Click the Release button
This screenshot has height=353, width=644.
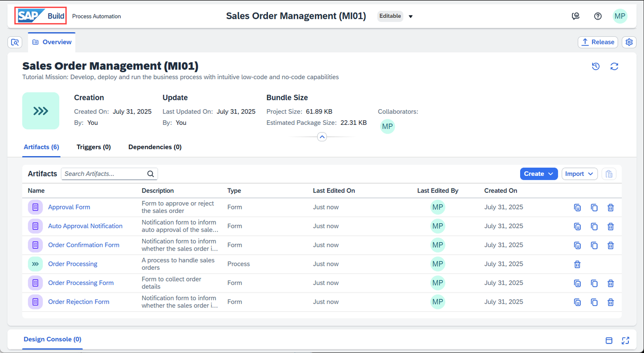click(598, 42)
